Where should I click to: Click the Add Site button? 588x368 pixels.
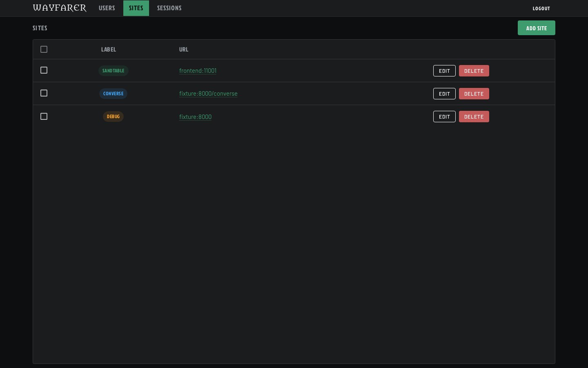537,28
